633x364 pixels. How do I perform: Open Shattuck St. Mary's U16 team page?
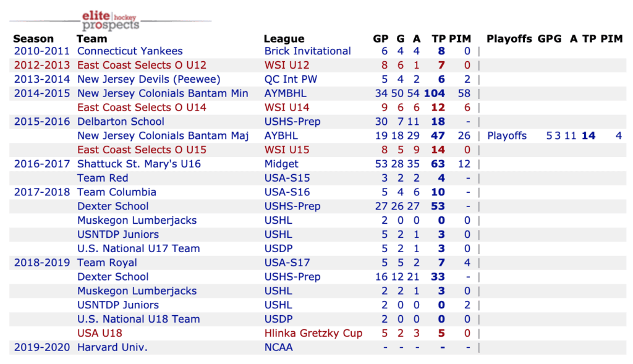pyautogui.click(x=138, y=164)
